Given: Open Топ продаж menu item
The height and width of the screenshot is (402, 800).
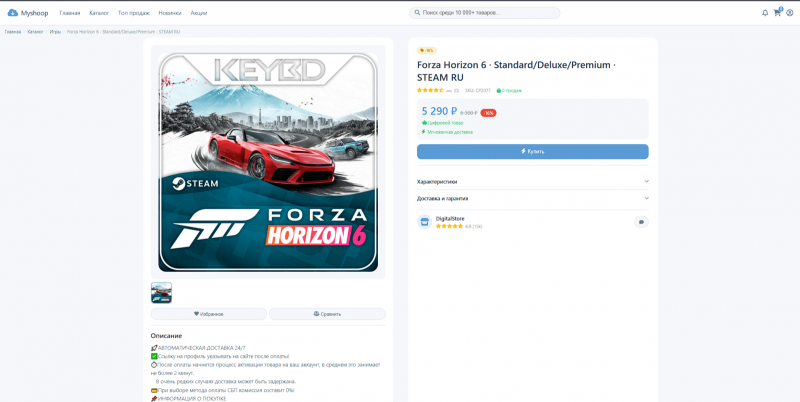Looking at the screenshot, I should 134,13.
